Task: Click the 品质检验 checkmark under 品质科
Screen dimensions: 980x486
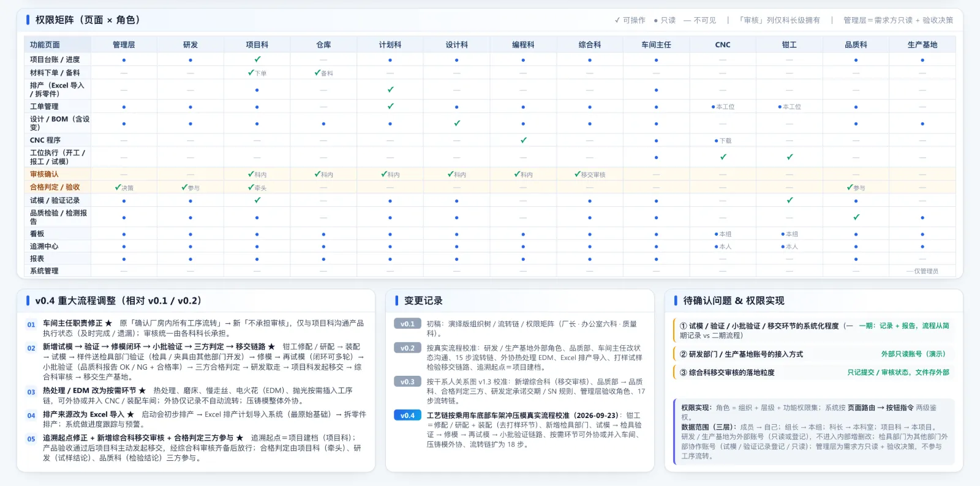Action: pyautogui.click(x=856, y=217)
